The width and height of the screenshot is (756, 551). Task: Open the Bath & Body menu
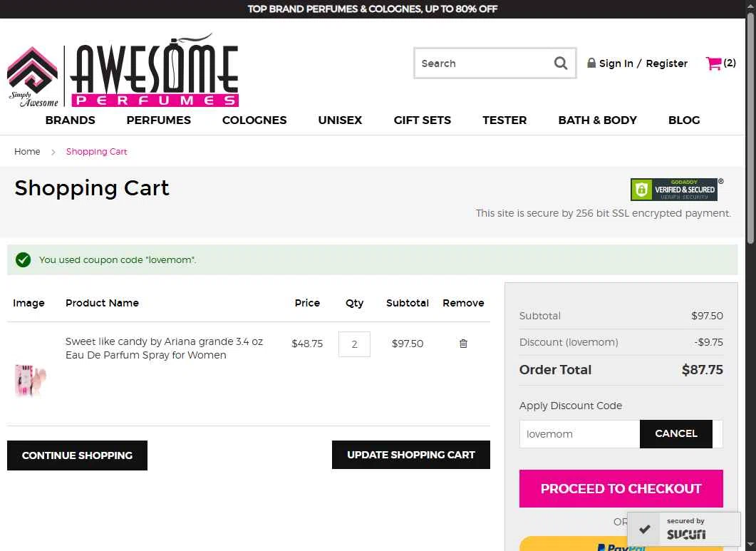pos(597,120)
